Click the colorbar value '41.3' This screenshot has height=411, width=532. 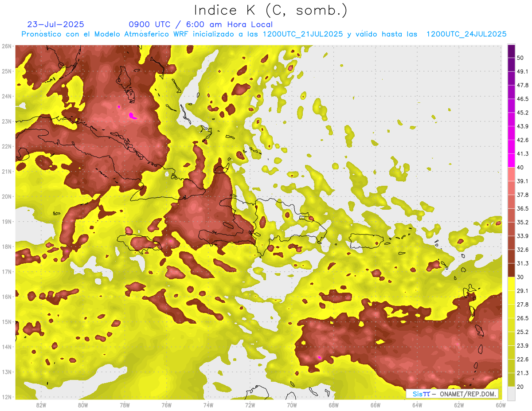point(522,154)
